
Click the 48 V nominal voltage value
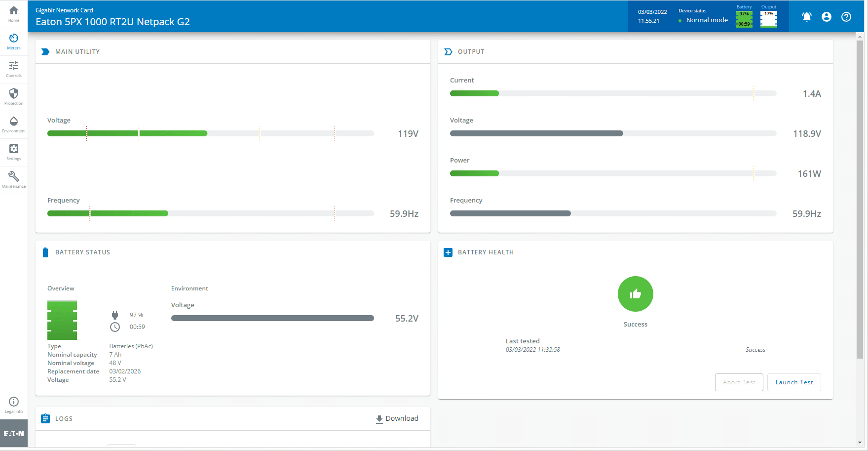115,363
